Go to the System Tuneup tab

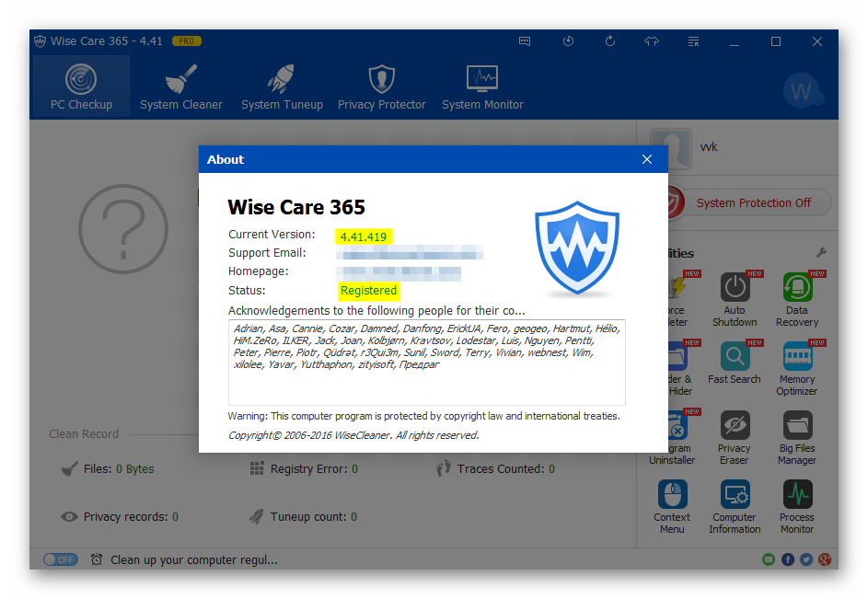[282, 86]
